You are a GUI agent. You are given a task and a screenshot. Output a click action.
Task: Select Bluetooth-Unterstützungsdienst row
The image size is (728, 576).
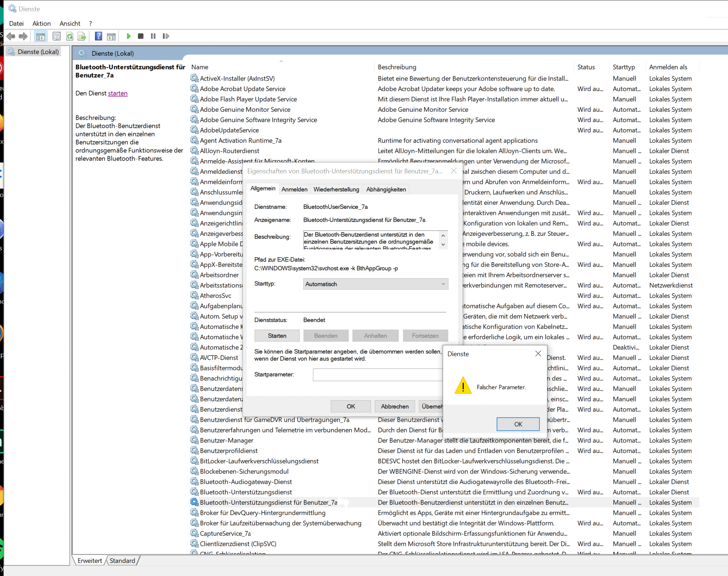click(x=444, y=492)
